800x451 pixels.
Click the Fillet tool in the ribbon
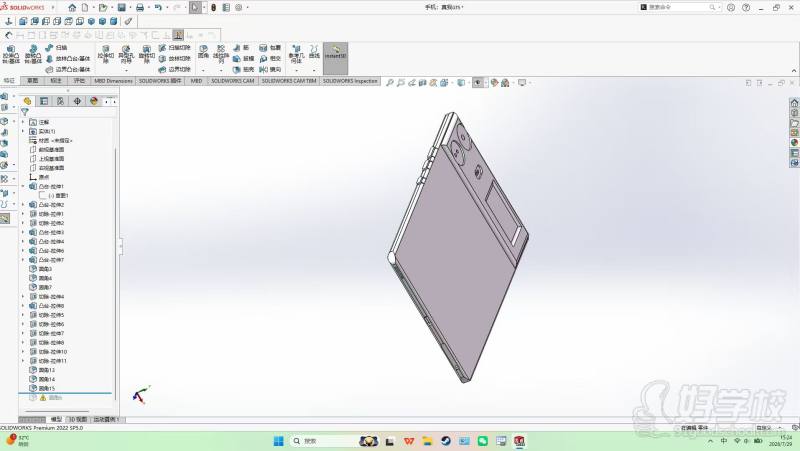(x=203, y=51)
